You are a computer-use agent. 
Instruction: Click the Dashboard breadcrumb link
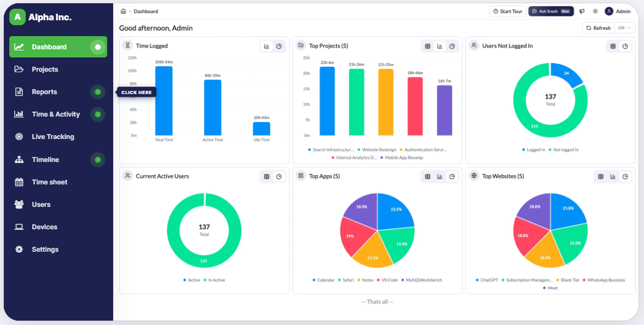point(146,11)
